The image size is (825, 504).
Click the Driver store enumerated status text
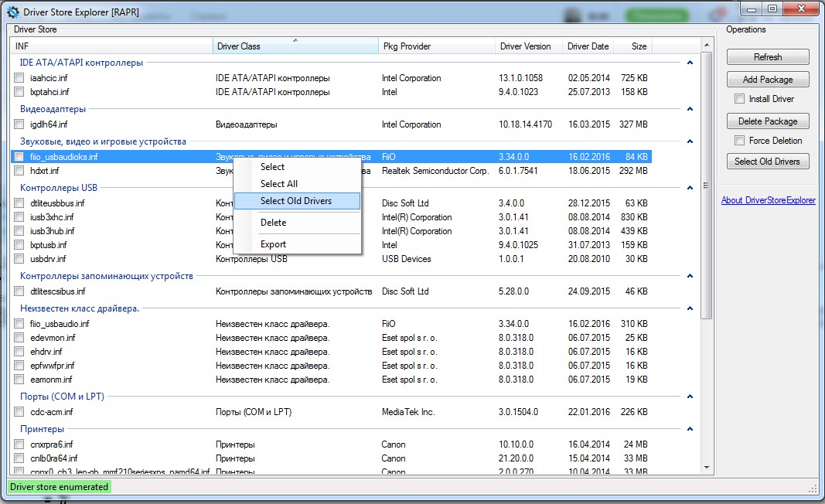59,487
